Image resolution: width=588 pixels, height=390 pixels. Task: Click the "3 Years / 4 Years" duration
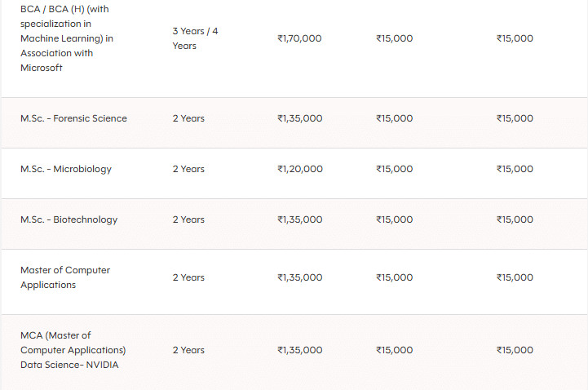coord(195,38)
